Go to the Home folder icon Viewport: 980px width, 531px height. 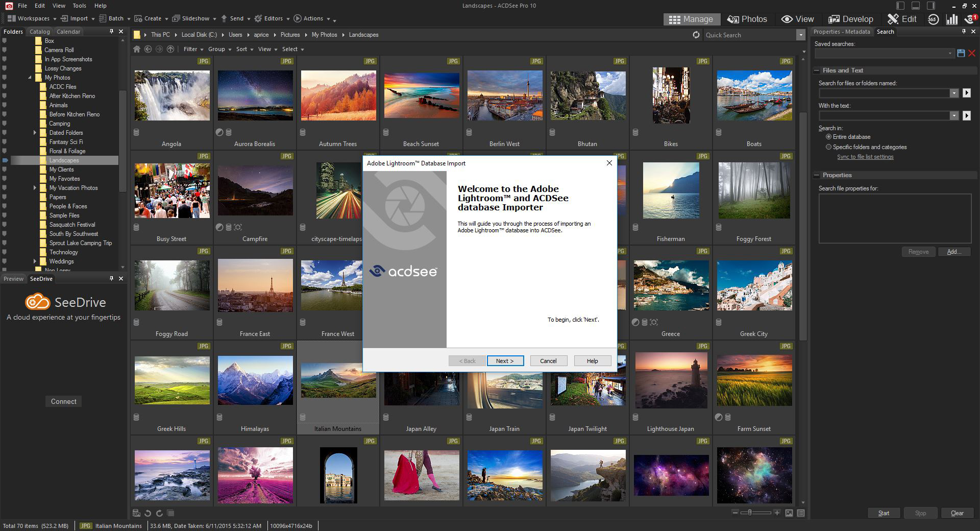tap(137, 49)
